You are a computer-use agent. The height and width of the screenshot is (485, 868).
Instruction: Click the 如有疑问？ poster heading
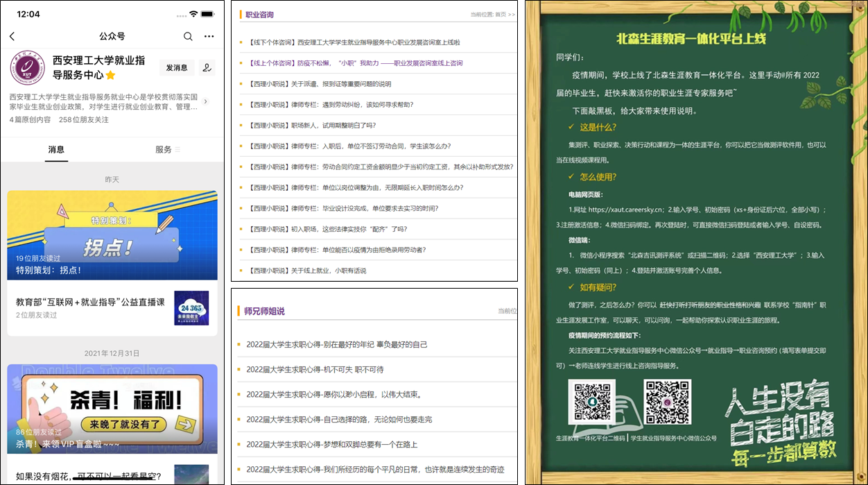[598, 287]
